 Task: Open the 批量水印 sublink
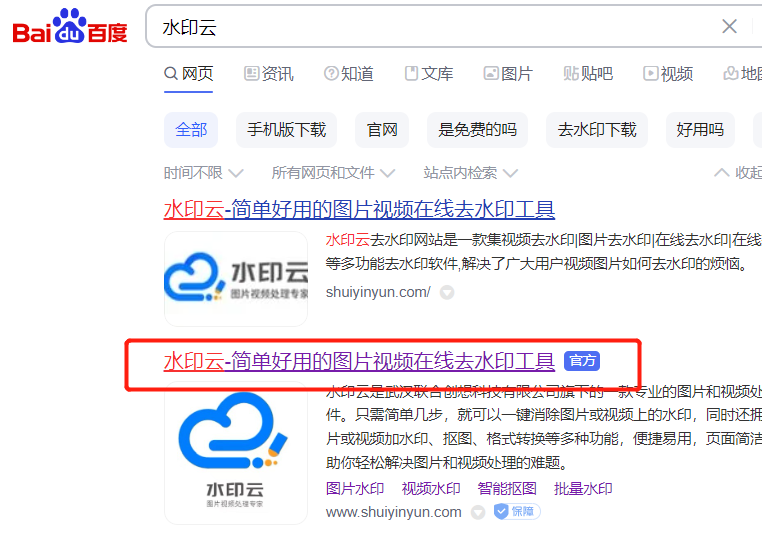tap(583, 488)
